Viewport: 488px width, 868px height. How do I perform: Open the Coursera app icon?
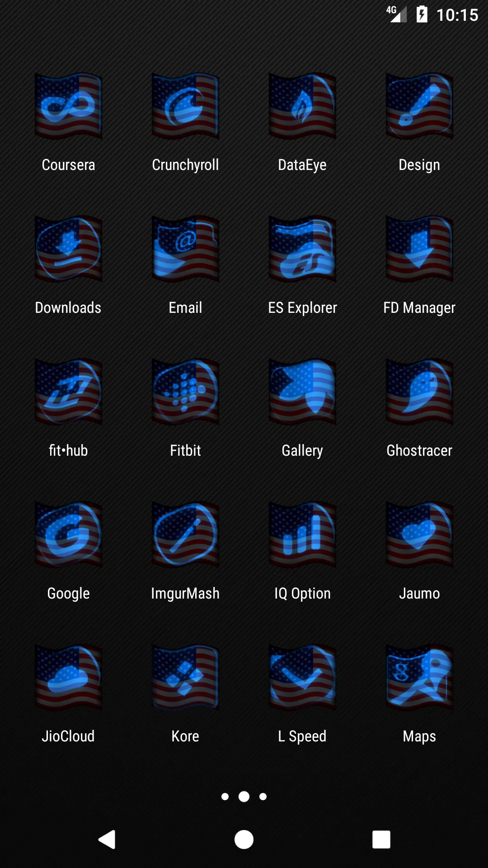68,106
